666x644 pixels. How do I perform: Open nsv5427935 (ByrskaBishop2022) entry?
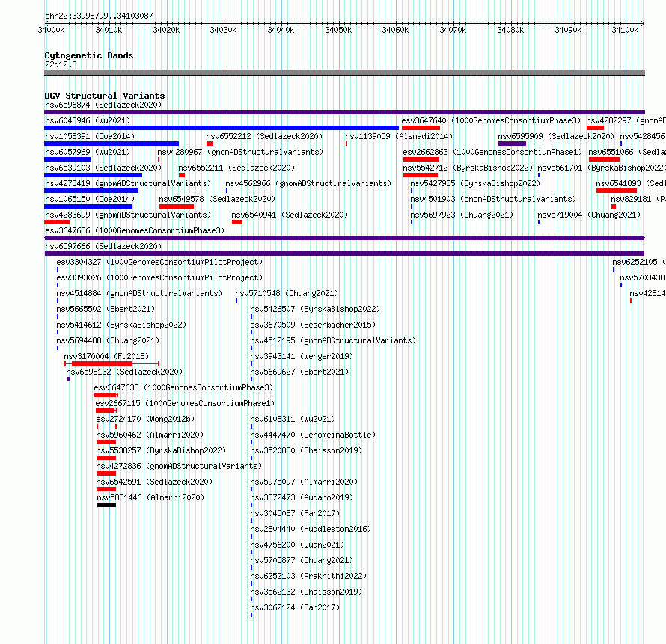click(x=475, y=183)
